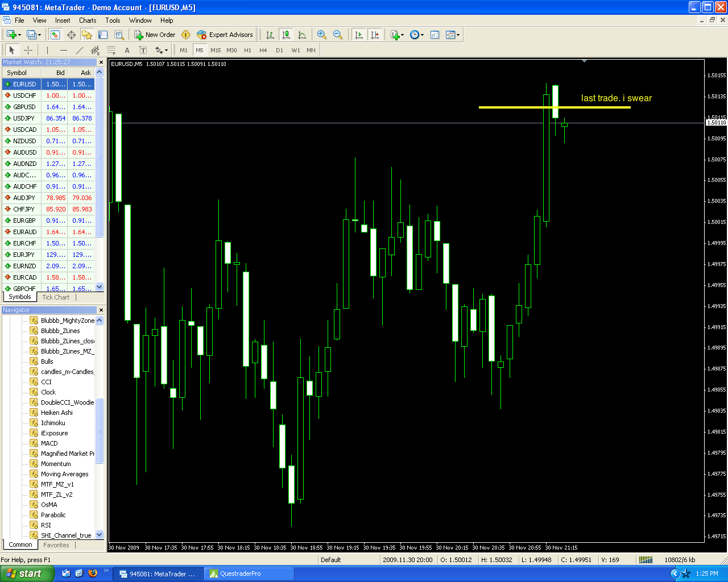Image resolution: width=728 pixels, height=582 pixels.
Task: Toggle chart auto scroll
Action: [x=358, y=35]
